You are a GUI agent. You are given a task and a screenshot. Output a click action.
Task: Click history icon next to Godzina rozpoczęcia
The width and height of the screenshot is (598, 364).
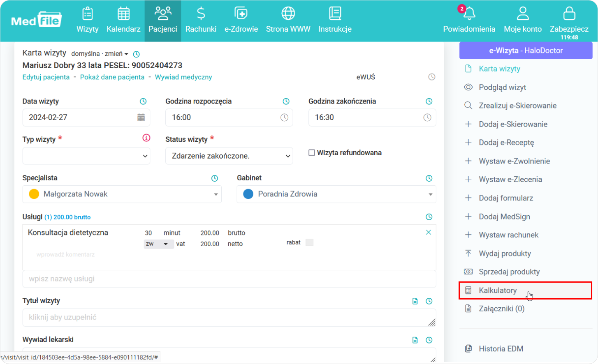point(286,101)
